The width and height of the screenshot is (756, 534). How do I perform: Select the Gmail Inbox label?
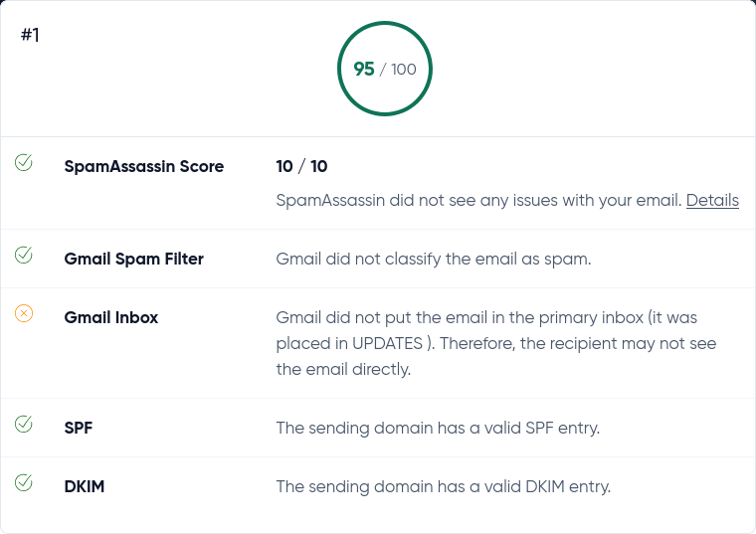point(110,317)
